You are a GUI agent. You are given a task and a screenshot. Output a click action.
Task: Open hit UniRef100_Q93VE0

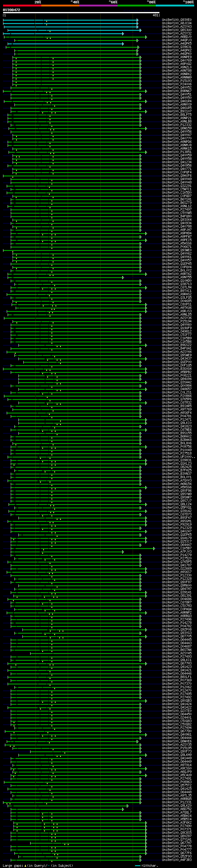tap(177, 20)
